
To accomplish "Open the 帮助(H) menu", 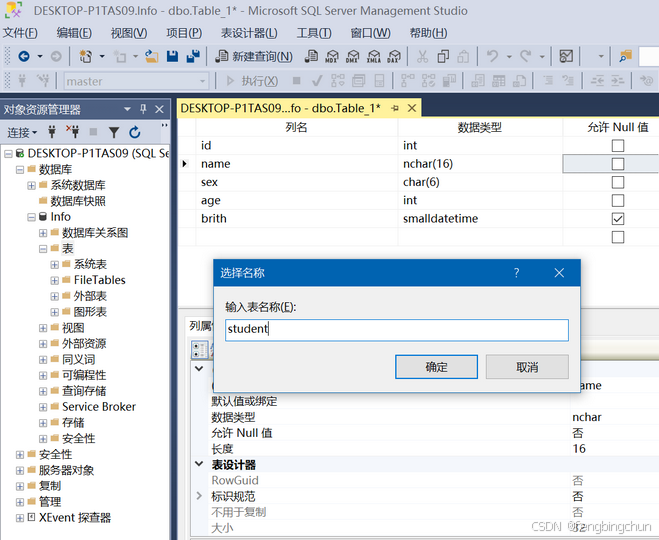I will coord(428,33).
